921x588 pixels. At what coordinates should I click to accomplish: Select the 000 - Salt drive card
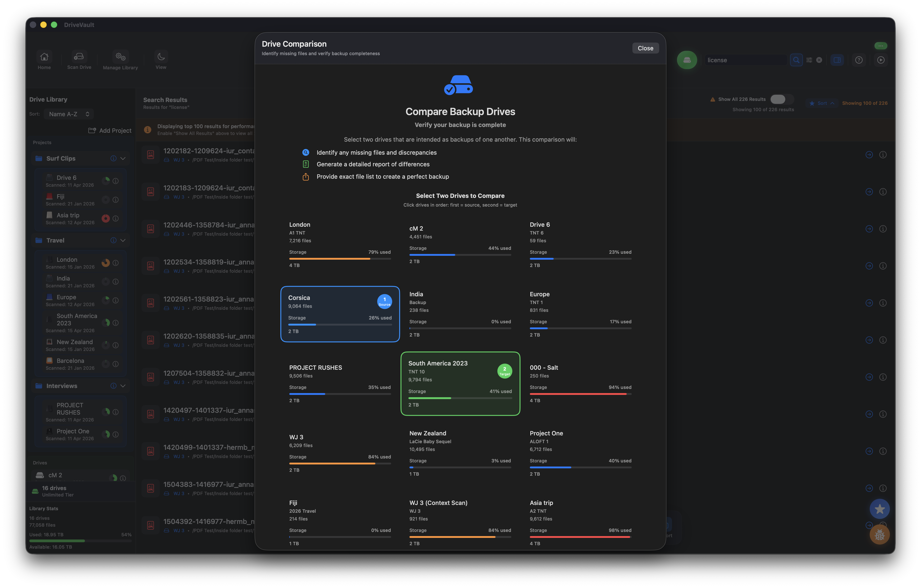pyautogui.click(x=580, y=383)
